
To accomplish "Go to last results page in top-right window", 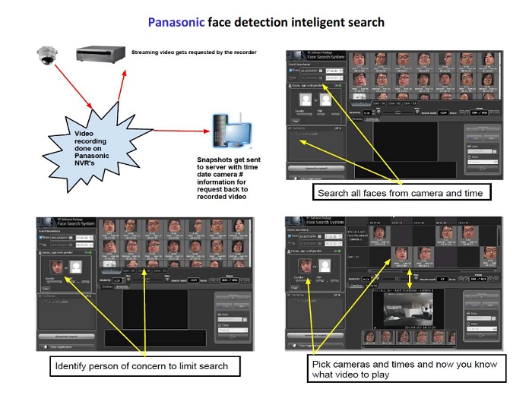I will 497,112.
